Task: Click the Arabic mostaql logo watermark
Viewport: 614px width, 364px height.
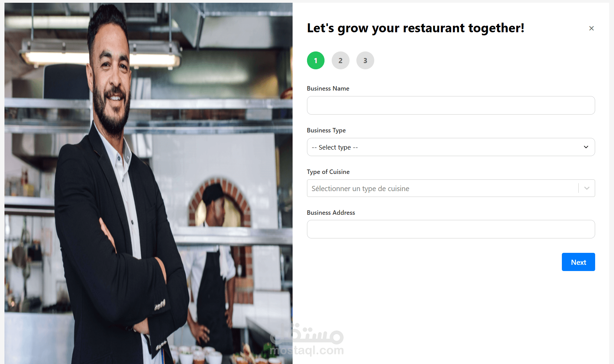Action: [307, 333]
